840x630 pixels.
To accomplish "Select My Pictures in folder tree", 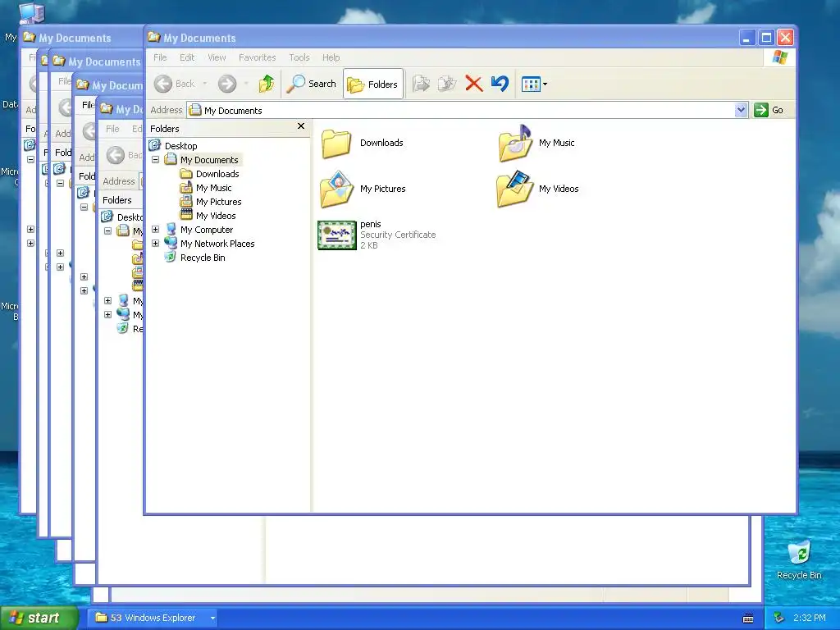I will (218, 202).
